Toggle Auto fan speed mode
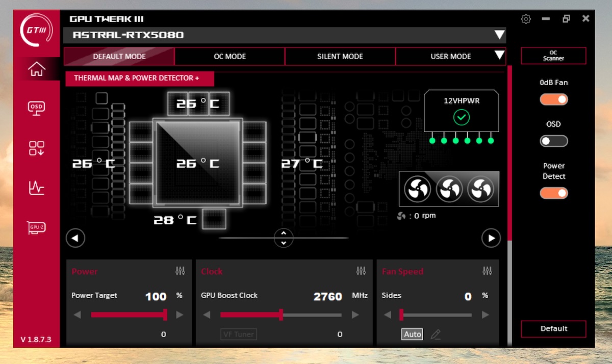 412,334
